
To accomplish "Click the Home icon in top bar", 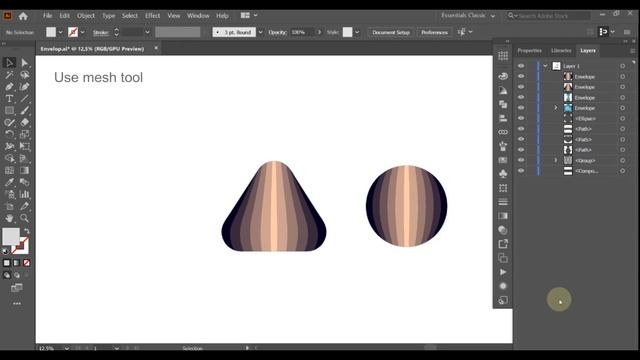I will 23,16.
